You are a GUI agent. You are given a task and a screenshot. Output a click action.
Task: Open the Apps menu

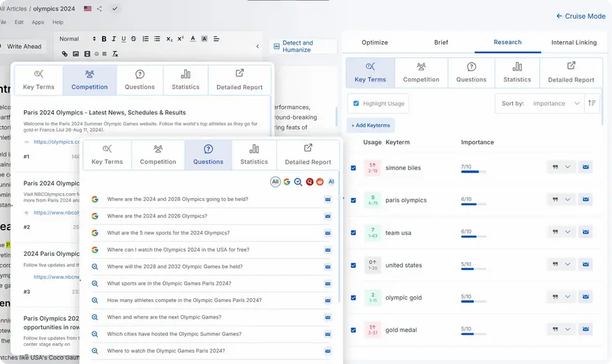click(x=38, y=22)
